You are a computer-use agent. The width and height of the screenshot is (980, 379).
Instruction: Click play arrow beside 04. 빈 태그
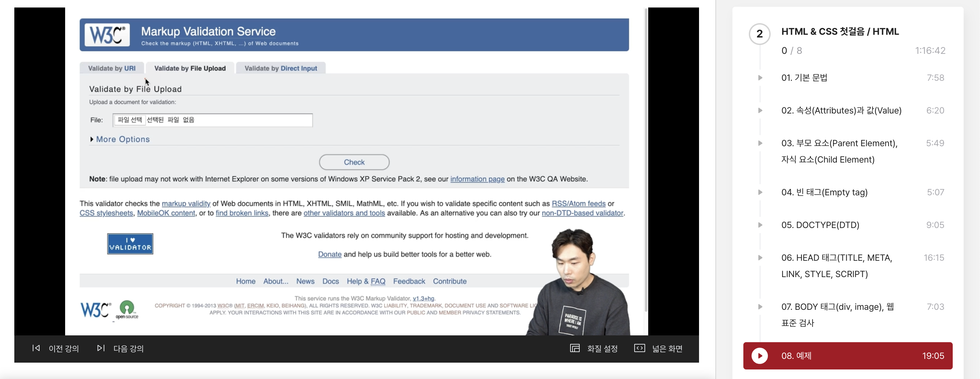[760, 192]
